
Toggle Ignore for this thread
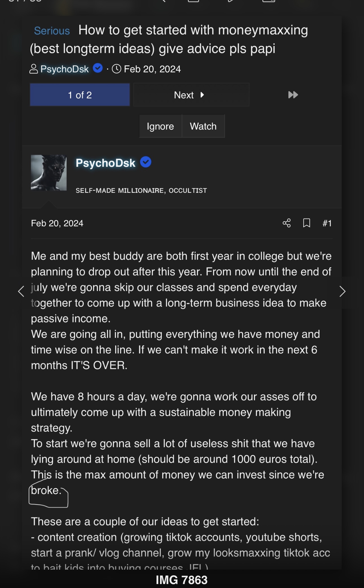click(x=160, y=126)
